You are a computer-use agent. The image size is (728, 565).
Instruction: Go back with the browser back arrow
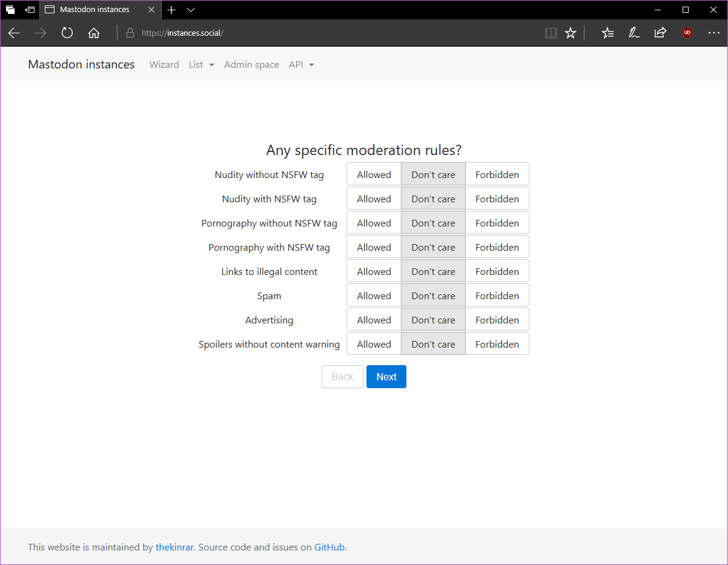coord(14,33)
